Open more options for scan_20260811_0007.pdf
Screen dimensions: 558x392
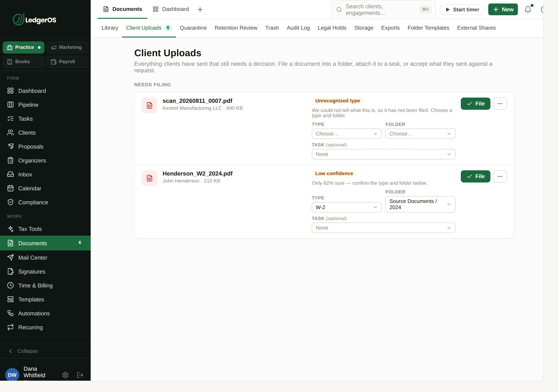click(x=500, y=104)
